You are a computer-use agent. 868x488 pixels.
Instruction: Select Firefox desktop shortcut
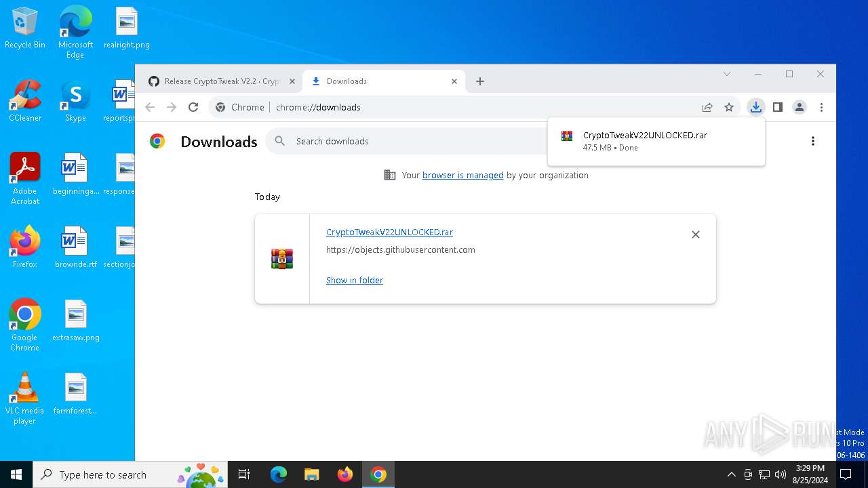25,247
